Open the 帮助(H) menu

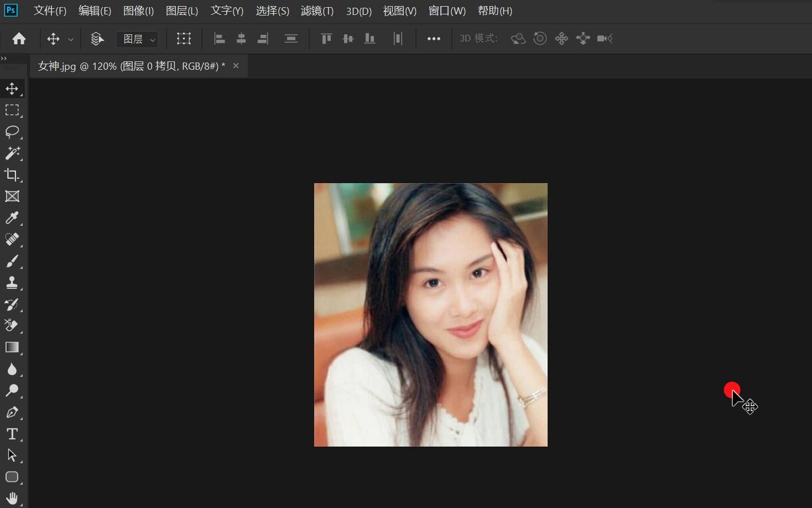point(495,11)
